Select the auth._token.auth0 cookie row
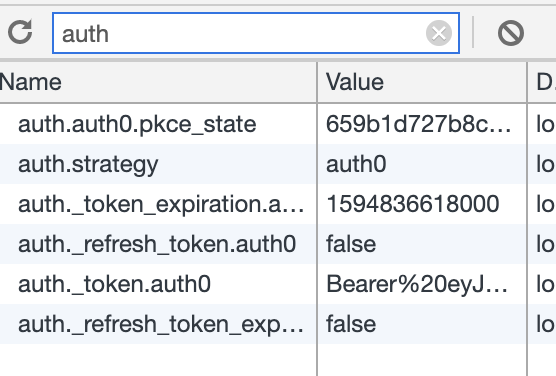This screenshot has width=556, height=376. coord(278,284)
